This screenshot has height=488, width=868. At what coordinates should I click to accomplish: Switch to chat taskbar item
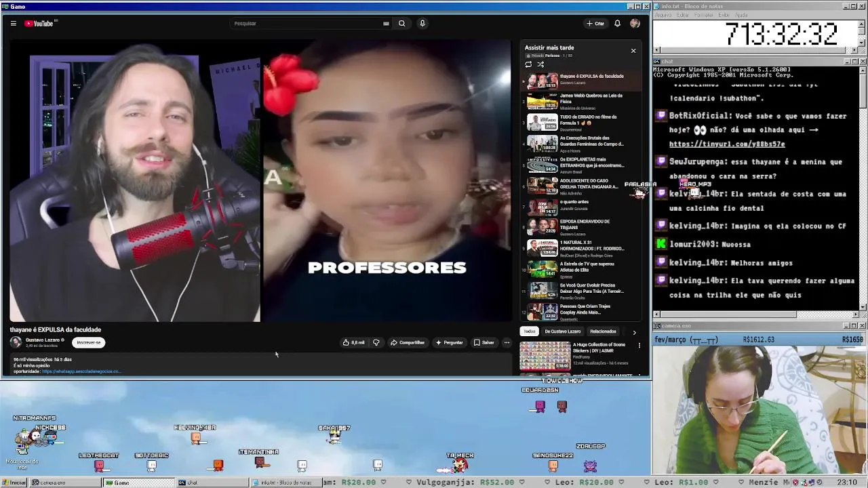(x=213, y=483)
